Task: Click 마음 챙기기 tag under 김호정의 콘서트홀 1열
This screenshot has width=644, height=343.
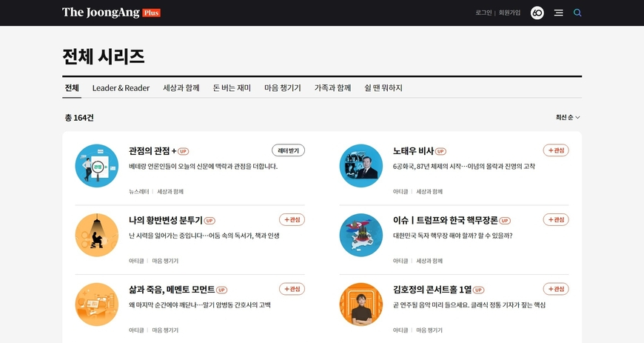Action: [x=429, y=330]
